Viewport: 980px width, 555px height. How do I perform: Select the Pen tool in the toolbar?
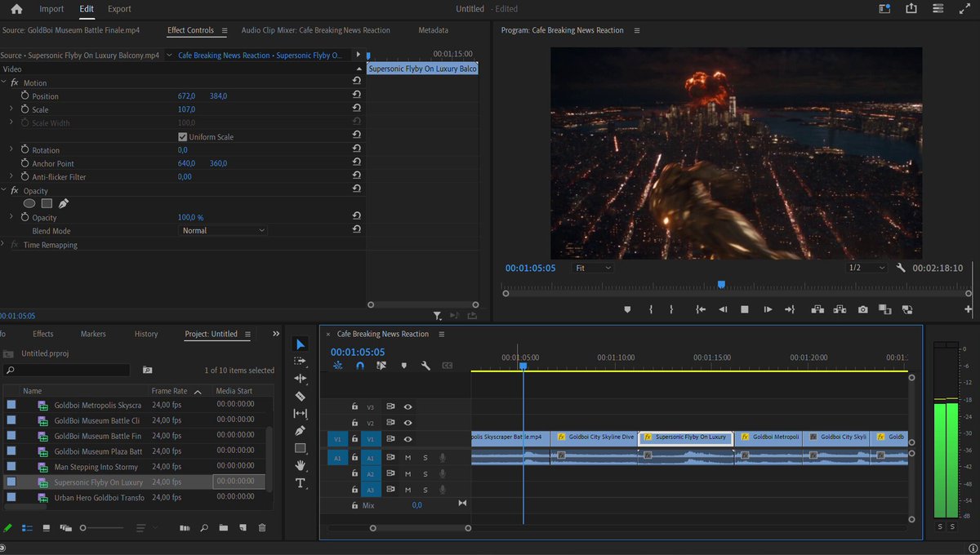[301, 430]
